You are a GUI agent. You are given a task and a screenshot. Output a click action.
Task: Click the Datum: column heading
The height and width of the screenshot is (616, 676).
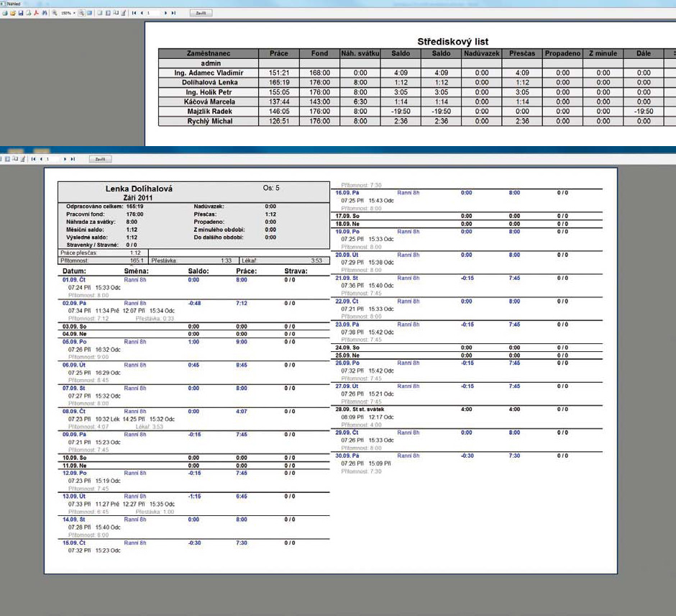[74, 271]
